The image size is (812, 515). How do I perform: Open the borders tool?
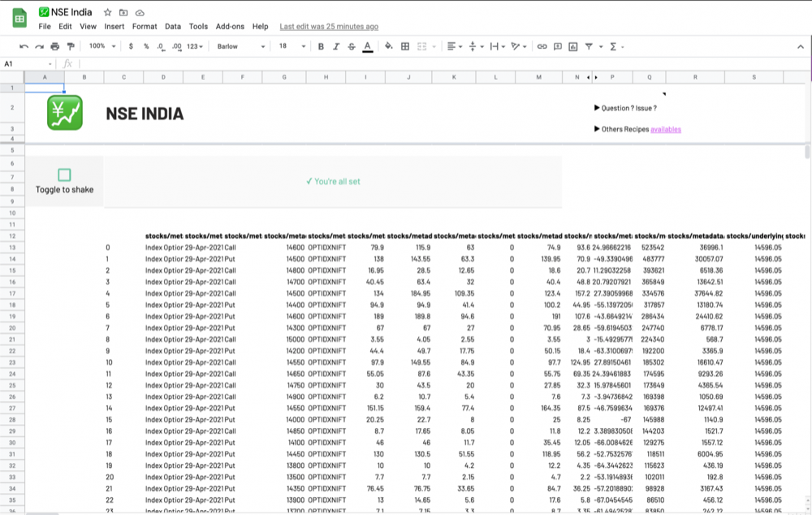[x=405, y=46]
